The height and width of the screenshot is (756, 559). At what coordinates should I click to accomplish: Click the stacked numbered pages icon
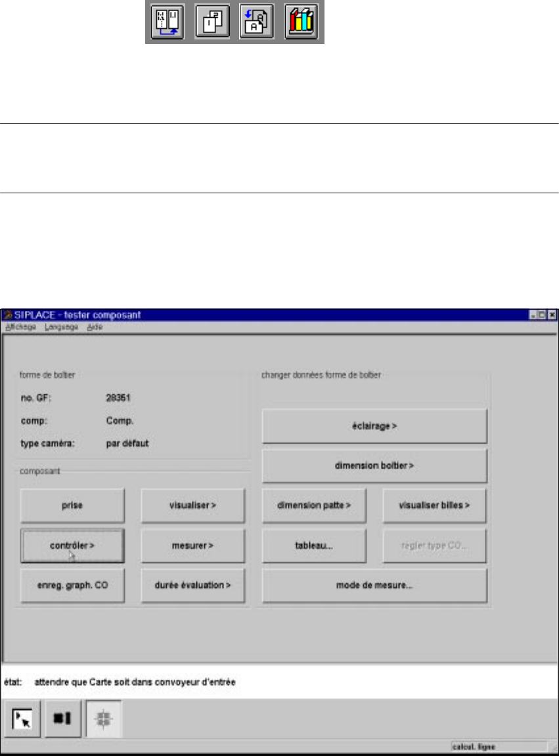[x=212, y=21]
